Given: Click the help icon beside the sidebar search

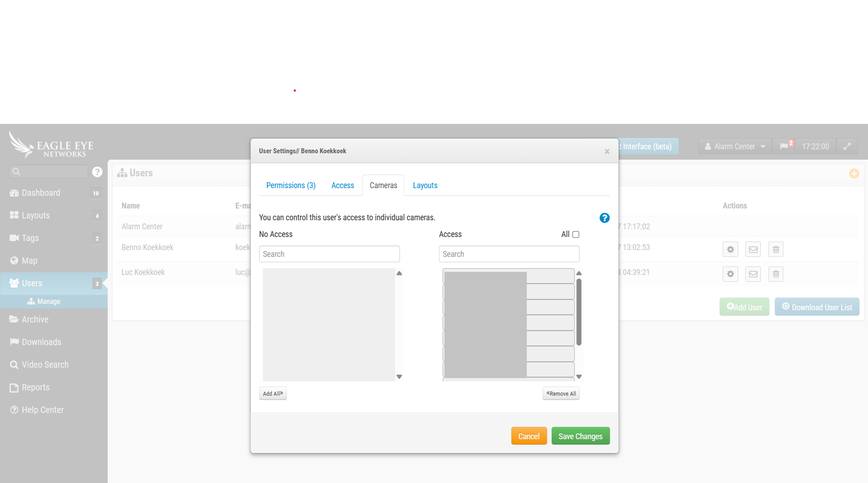Looking at the screenshot, I should 97,172.
